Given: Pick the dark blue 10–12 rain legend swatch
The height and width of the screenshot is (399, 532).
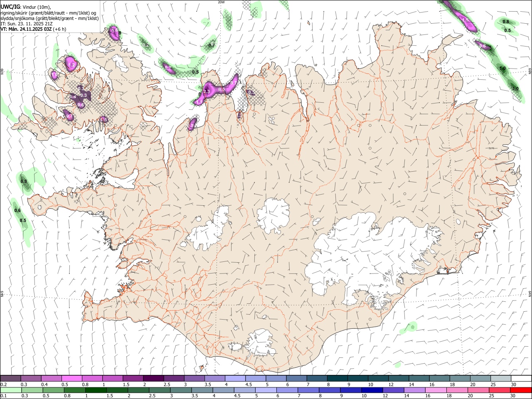Looking at the screenshot, I should coord(372,390).
